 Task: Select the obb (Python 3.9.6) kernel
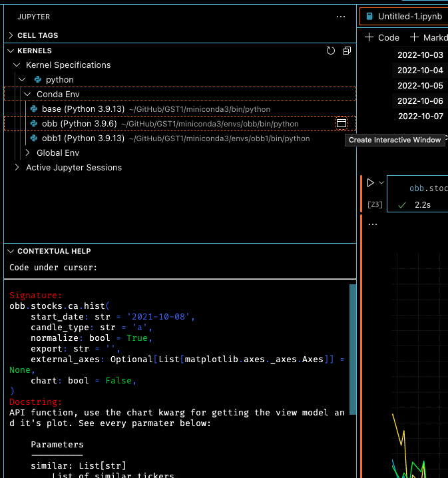click(x=180, y=123)
